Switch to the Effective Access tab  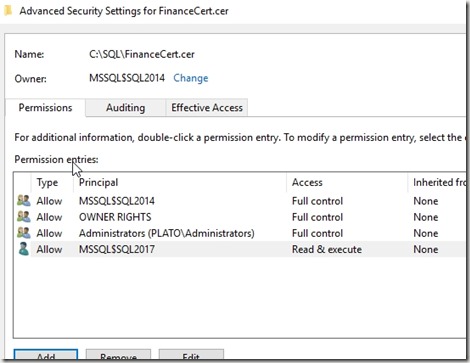207,108
